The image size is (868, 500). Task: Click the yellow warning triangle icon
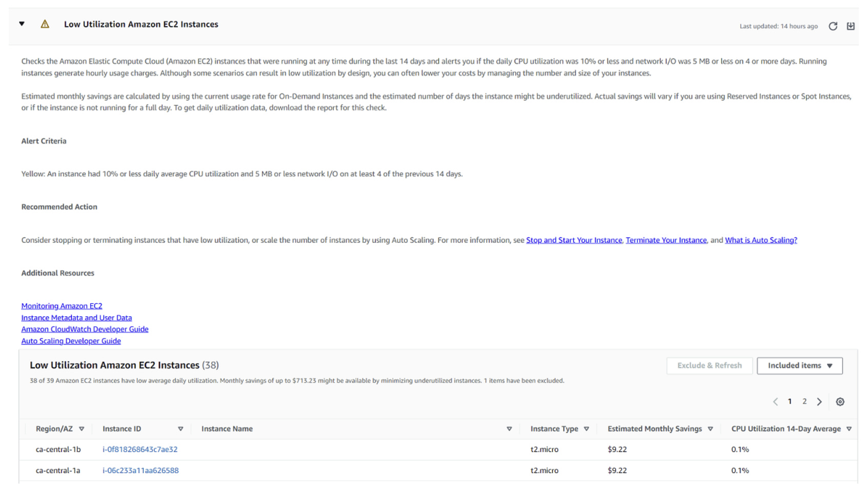[x=45, y=24]
